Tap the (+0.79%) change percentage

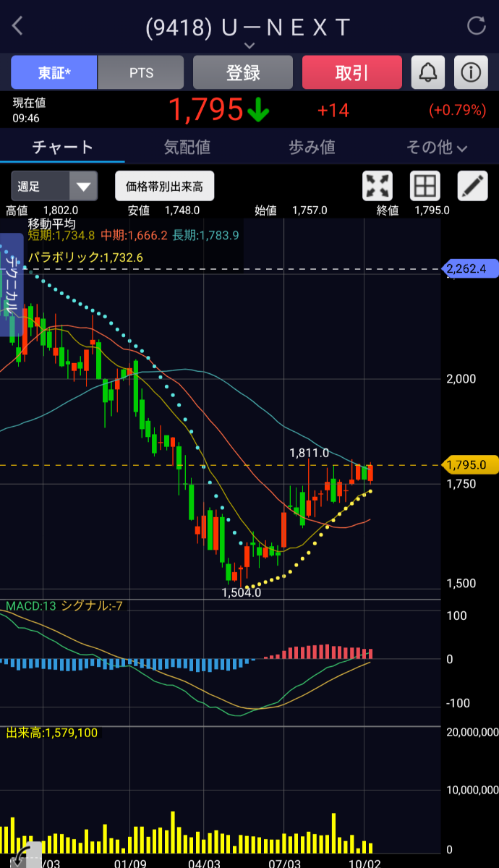457,111
